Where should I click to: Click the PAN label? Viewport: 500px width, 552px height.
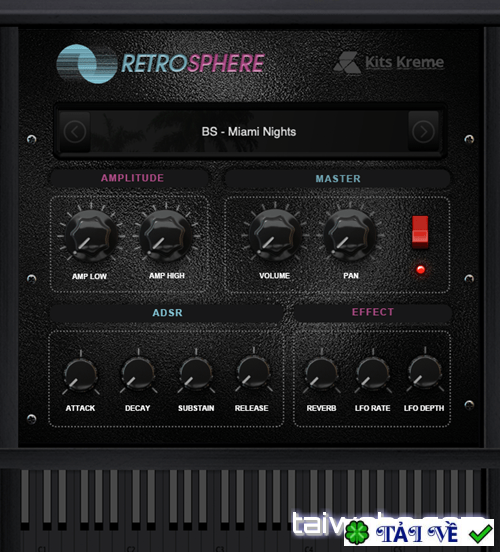coord(351,276)
